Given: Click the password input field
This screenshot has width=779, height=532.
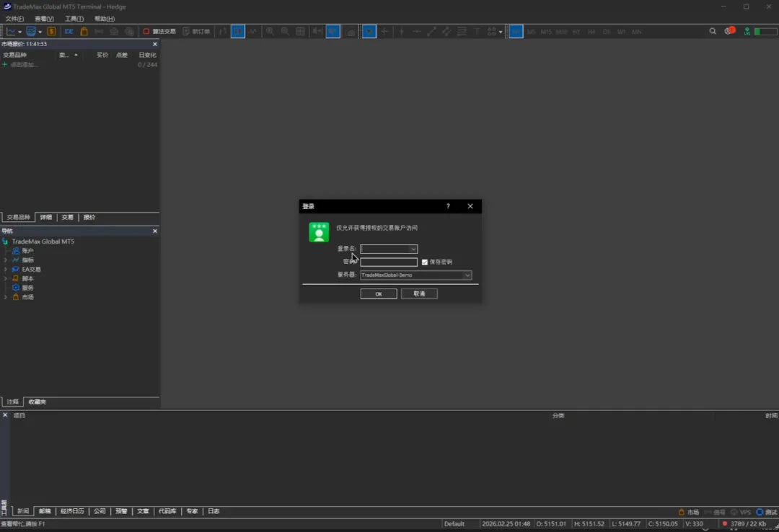Looking at the screenshot, I should point(389,262).
